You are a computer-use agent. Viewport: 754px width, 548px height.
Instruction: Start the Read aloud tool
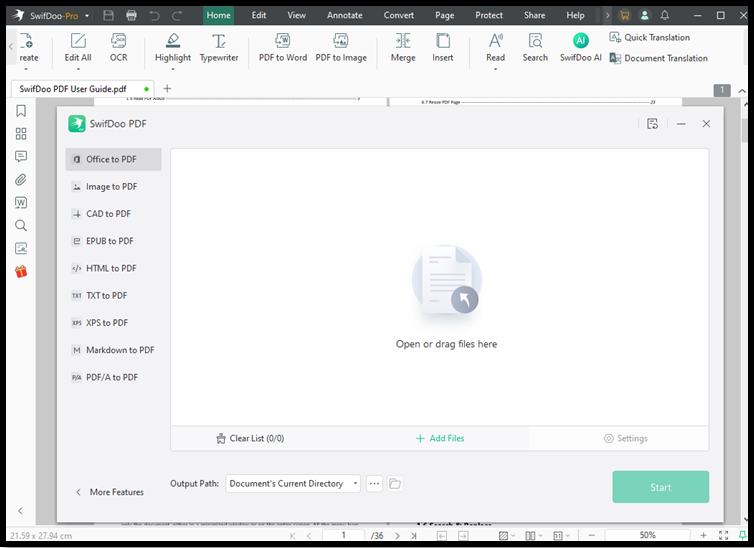495,48
